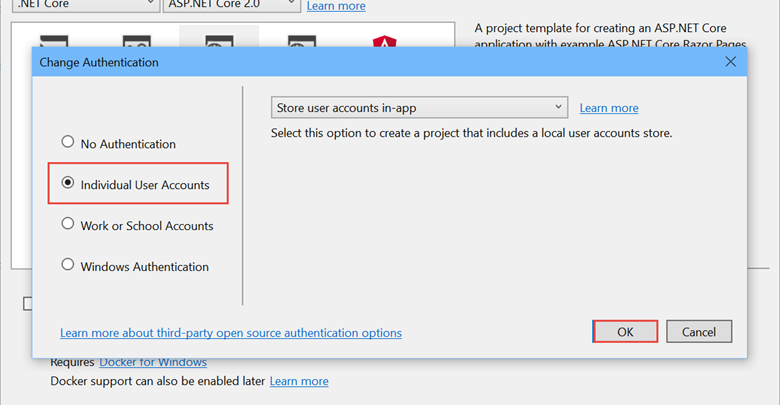Open the Store user accounts in-app dropdown
The height and width of the screenshot is (405, 780).
pyautogui.click(x=419, y=107)
